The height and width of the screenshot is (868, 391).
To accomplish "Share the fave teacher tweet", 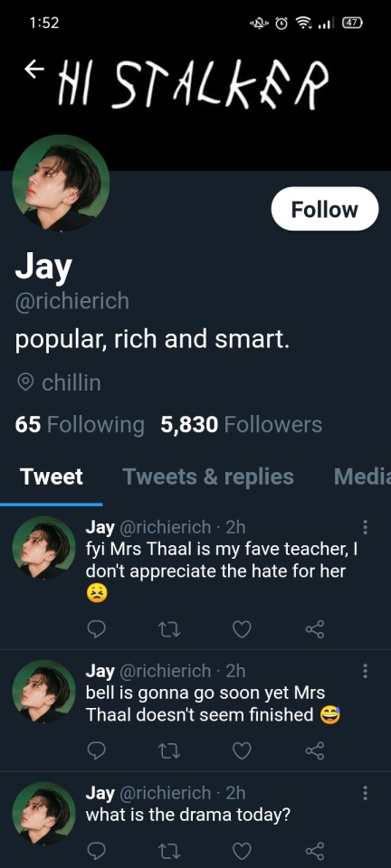I will coord(315,629).
